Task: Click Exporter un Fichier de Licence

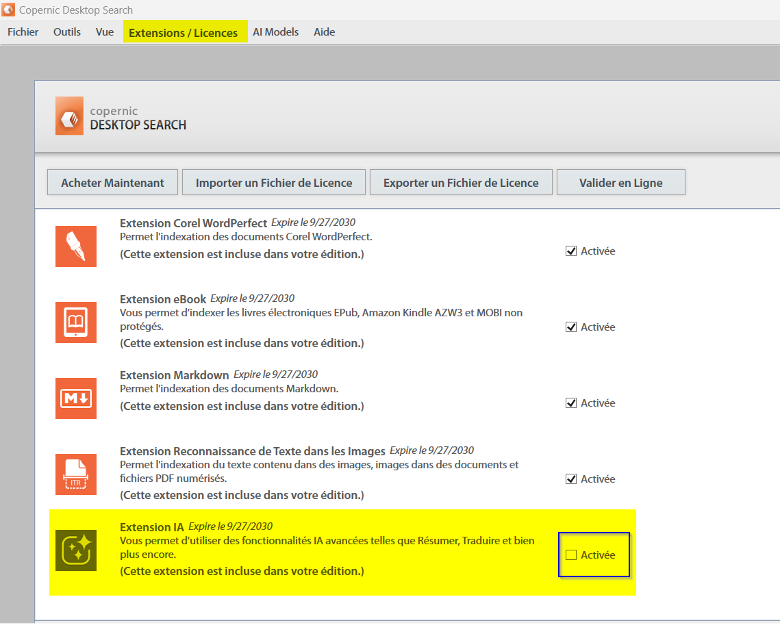Action: [461, 183]
